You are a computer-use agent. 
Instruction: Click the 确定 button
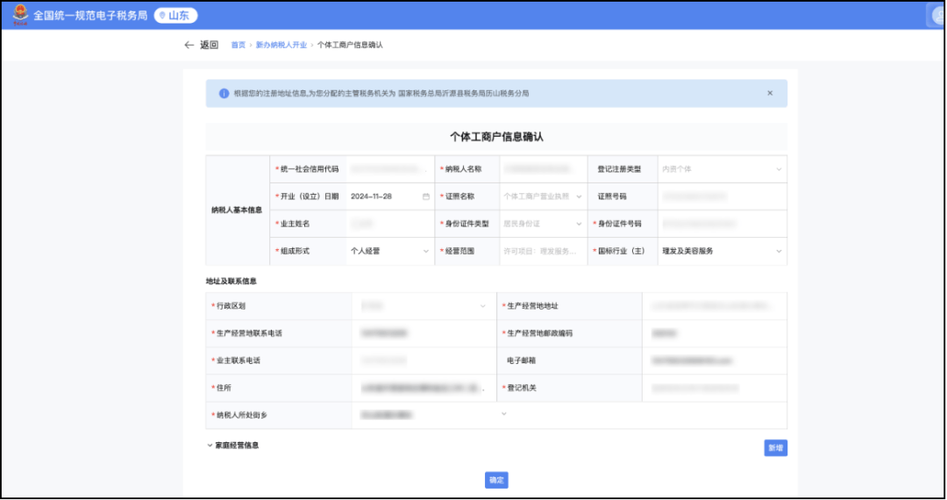click(x=496, y=480)
